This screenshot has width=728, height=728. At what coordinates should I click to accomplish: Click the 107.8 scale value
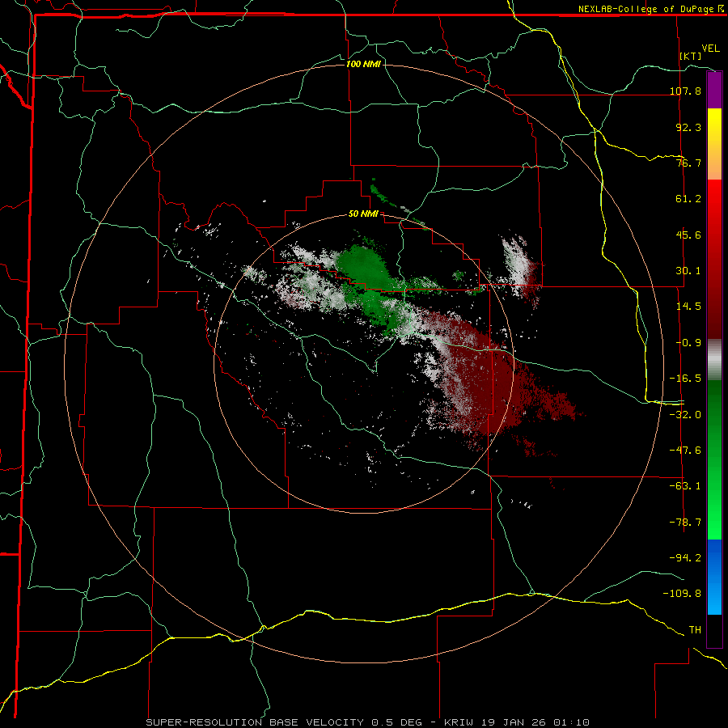(x=685, y=91)
